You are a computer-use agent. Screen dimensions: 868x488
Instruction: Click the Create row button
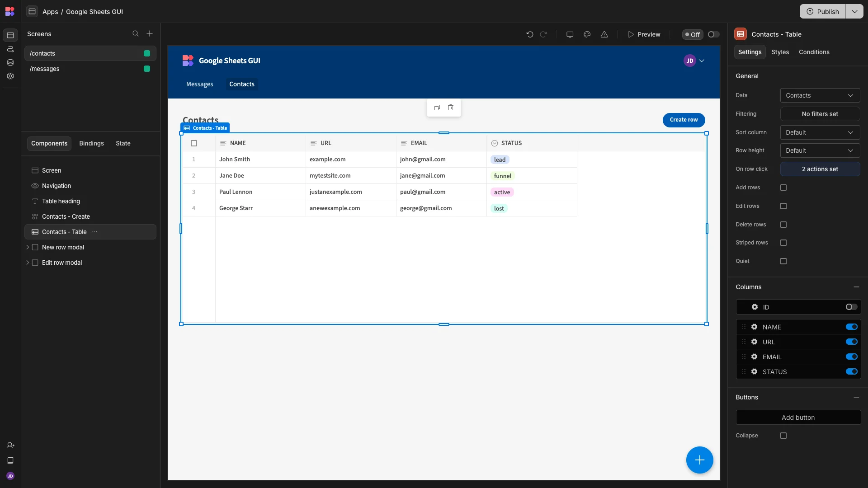pyautogui.click(x=684, y=120)
